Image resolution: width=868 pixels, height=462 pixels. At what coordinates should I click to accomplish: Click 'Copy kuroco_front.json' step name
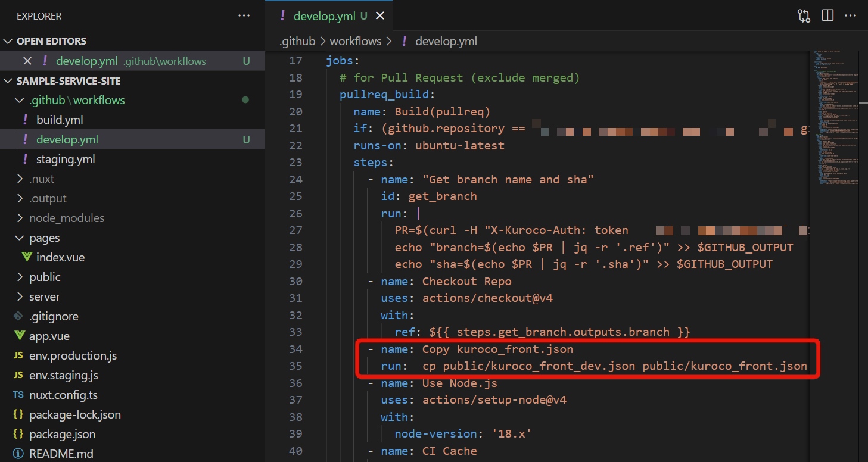[497, 349]
